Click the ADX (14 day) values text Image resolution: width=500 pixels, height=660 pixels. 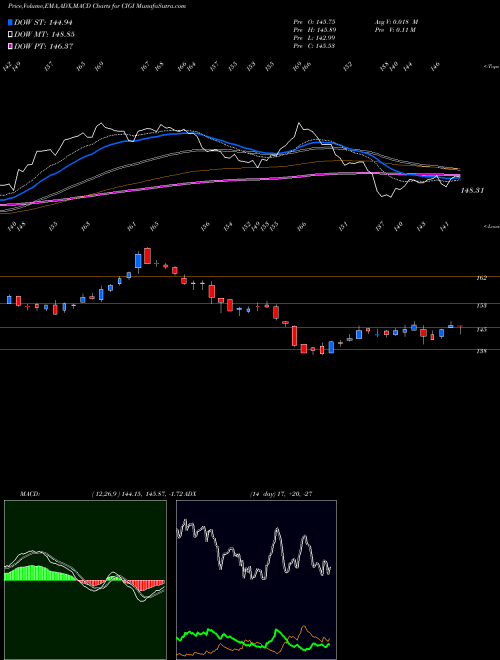point(281,494)
